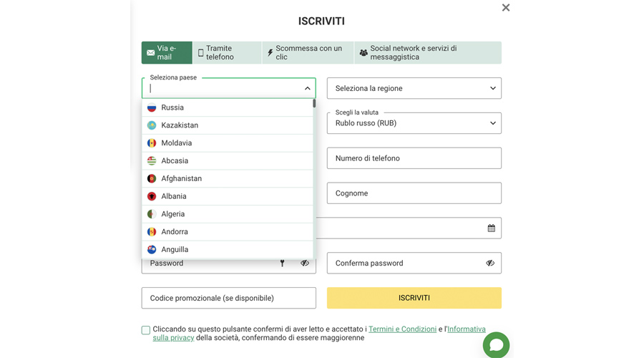Image resolution: width=644 pixels, height=358 pixels.
Task: Choose Albania from the country list
Action: click(227, 196)
